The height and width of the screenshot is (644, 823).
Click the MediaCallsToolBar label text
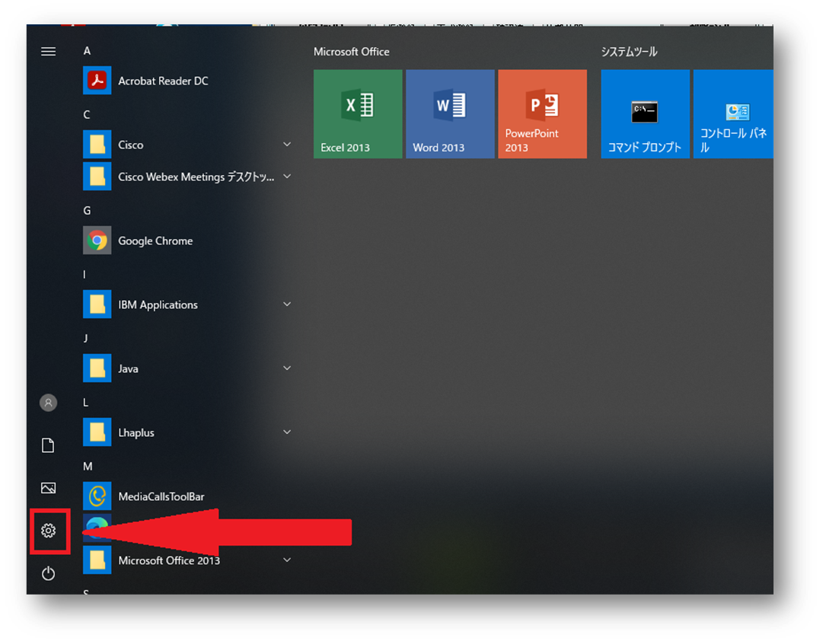[x=161, y=496]
